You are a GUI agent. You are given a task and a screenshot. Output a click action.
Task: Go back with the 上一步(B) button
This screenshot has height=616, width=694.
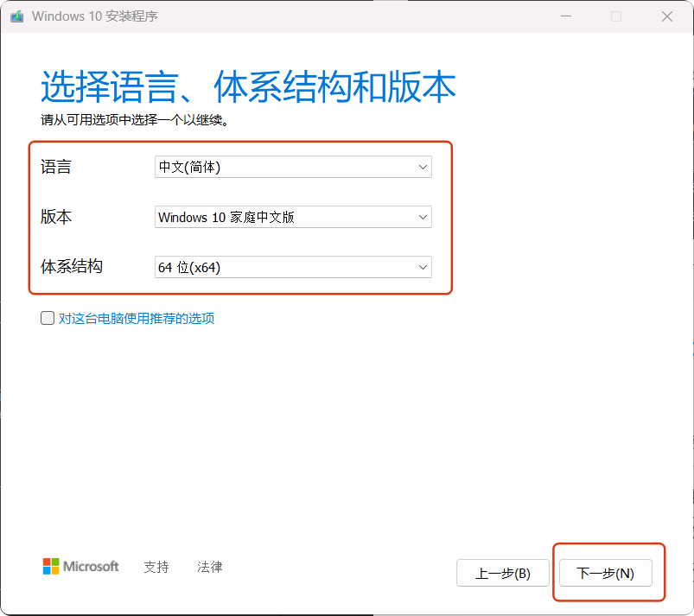502,573
